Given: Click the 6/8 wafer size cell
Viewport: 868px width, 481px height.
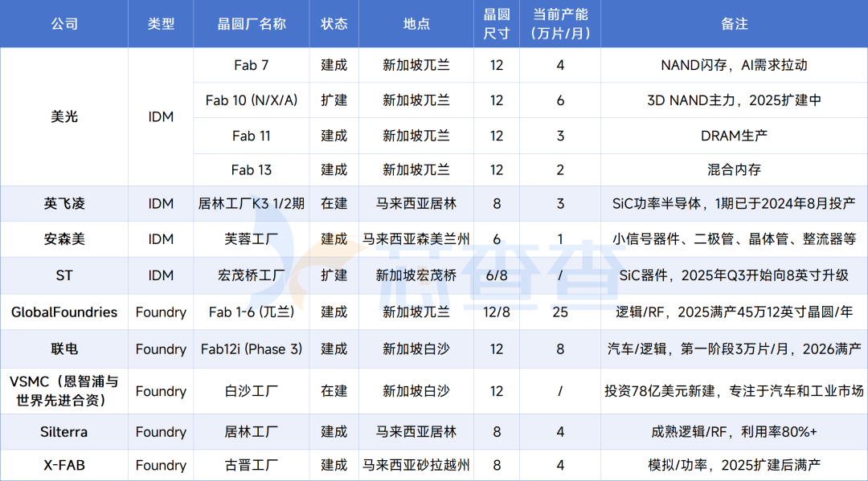Looking at the screenshot, I should point(497,275).
